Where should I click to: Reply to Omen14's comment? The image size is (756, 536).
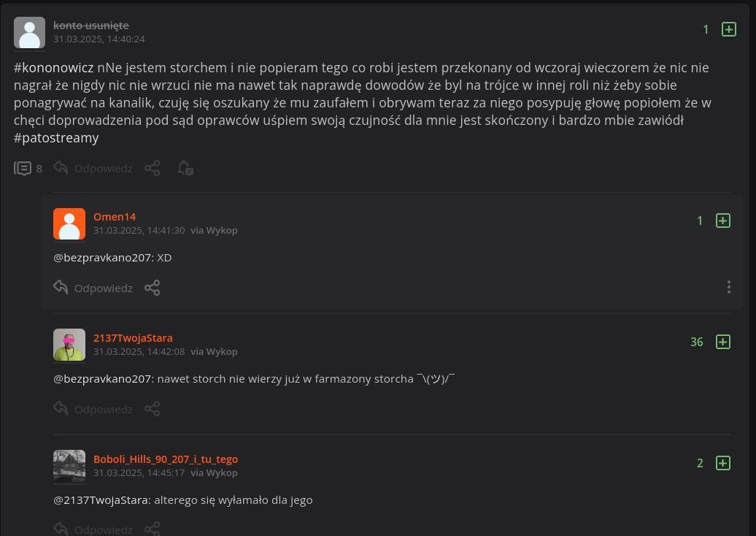[x=94, y=288]
